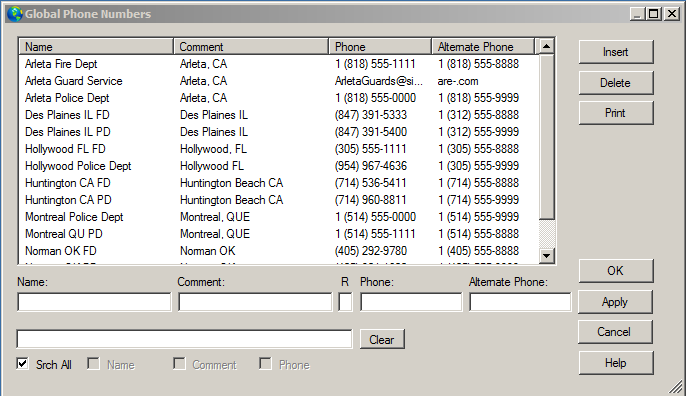This screenshot has width=686, height=396.
Task: Maximize the Global Phone Numbers window
Action: 654,14
